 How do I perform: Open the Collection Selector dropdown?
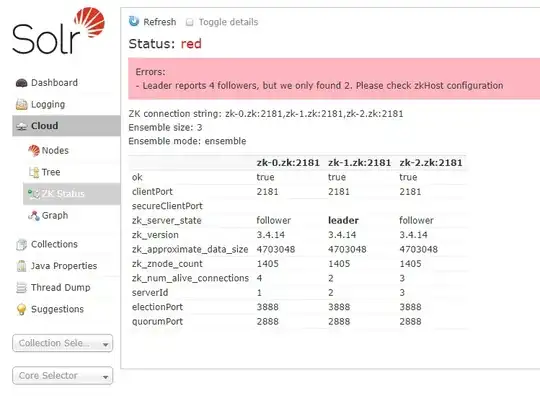[x=62, y=343]
